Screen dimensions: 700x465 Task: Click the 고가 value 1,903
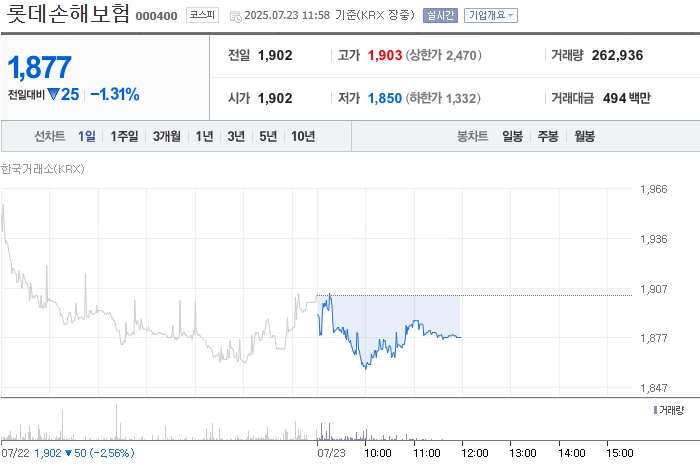click(x=385, y=55)
